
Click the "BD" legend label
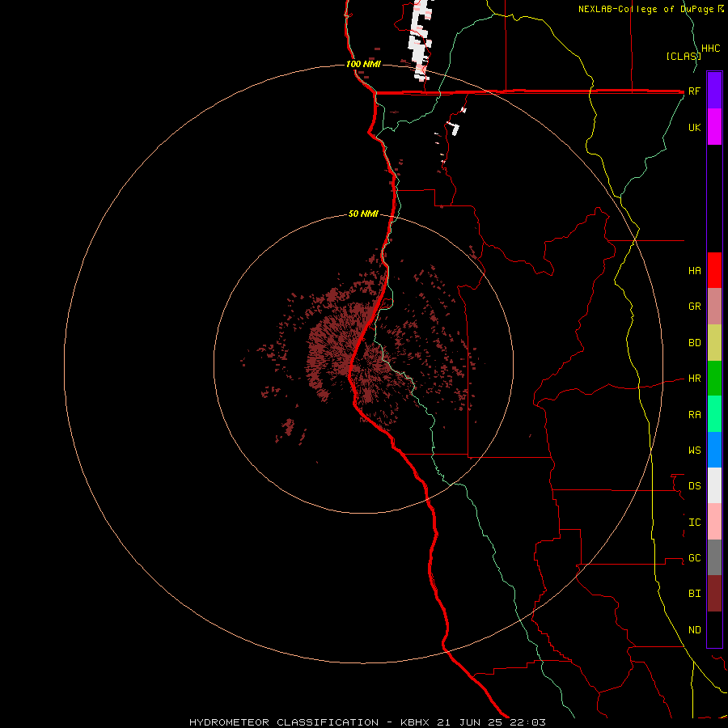click(x=694, y=343)
